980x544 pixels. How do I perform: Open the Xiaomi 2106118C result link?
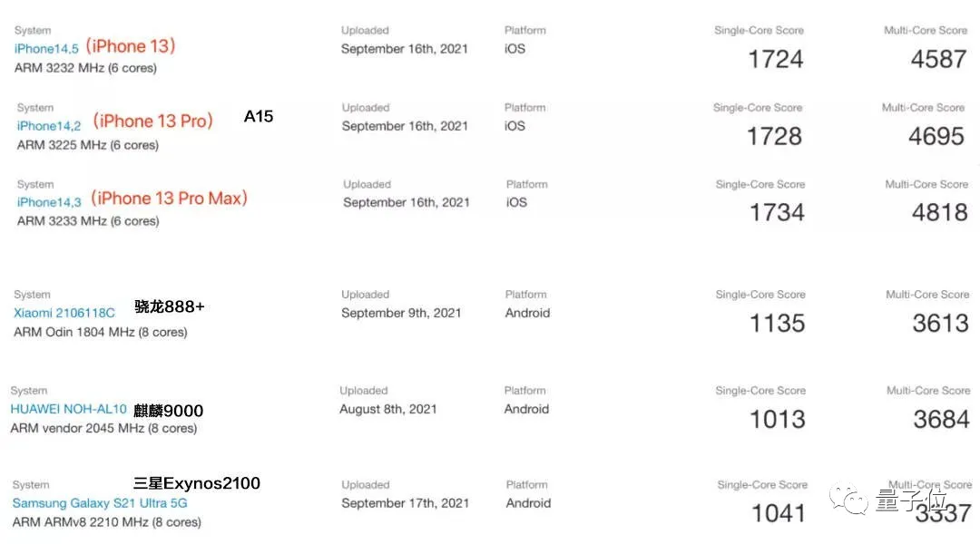tap(64, 313)
